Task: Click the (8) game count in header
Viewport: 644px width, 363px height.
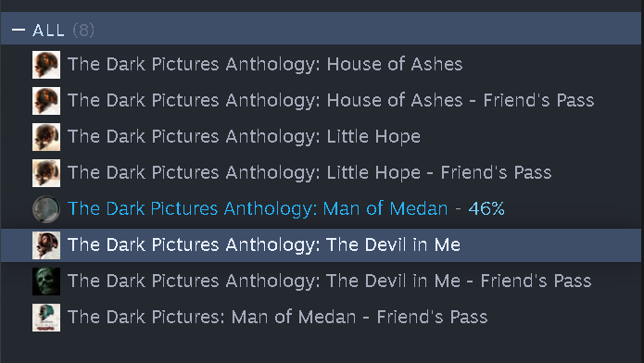Action: tap(83, 31)
